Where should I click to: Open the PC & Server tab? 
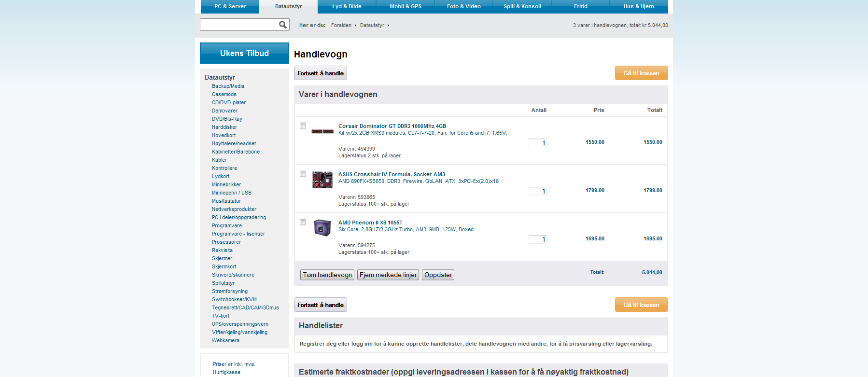(x=230, y=6)
